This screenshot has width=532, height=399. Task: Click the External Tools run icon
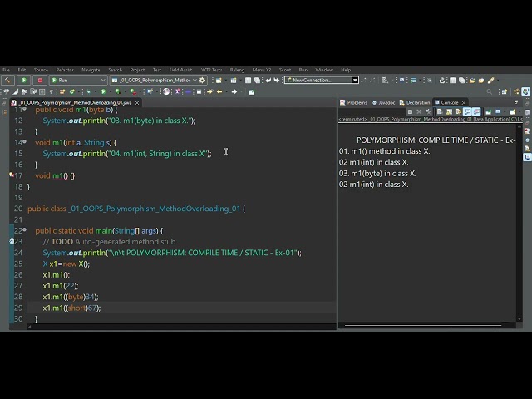tap(133, 91)
